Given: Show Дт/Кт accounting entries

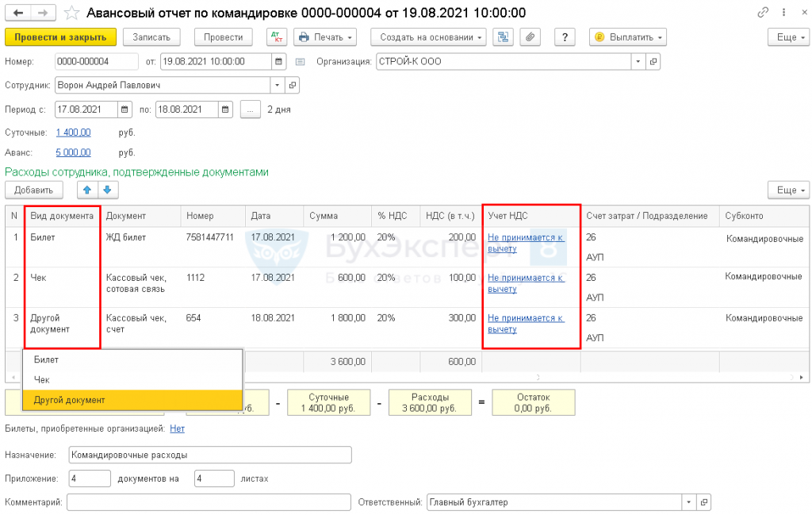Looking at the screenshot, I should pyautogui.click(x=276, y=37).
